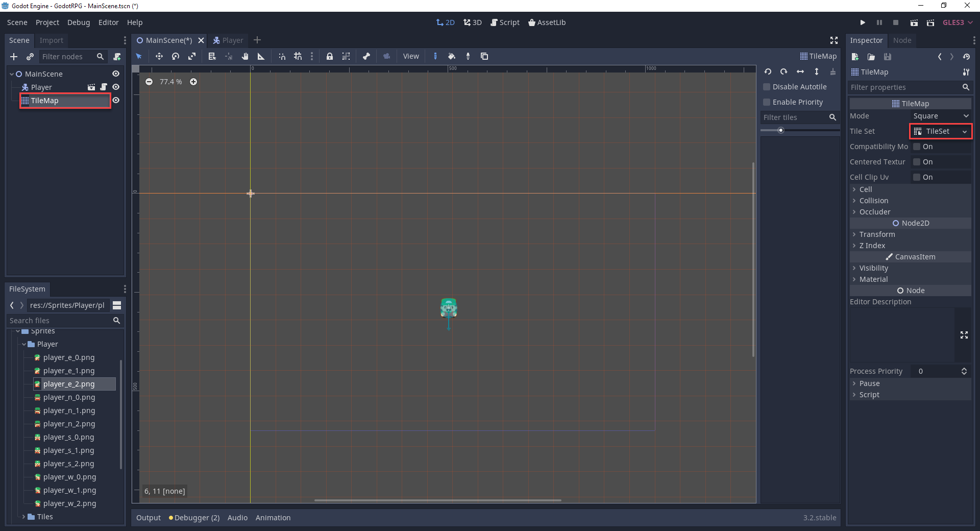Viewport: 980px width, 531px height.
Task: Click the Filter nodes search field
Action: (72, 57)
